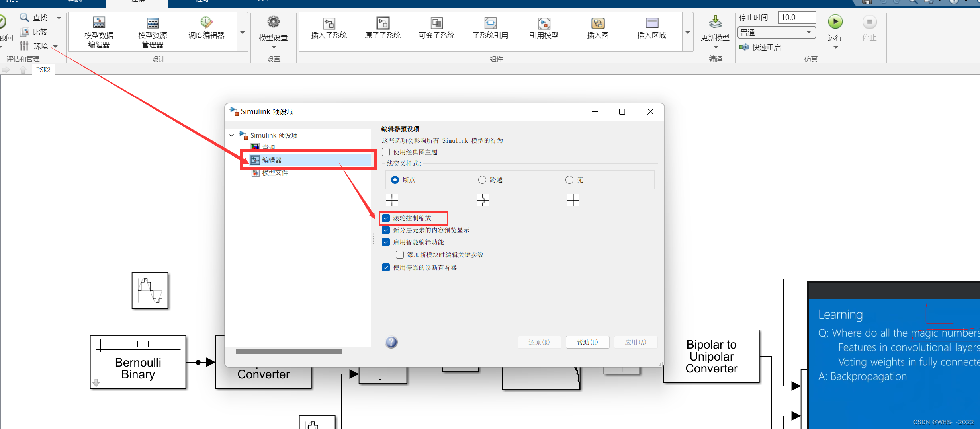The image size is (980, 429).
Task: Click the 停止 (Stop) button
Action: click(x=869, y=27)
